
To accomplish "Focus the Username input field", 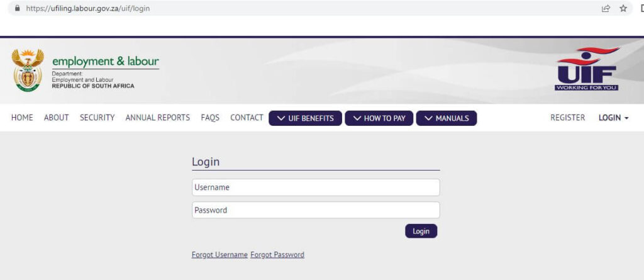I will pos(316,188).
